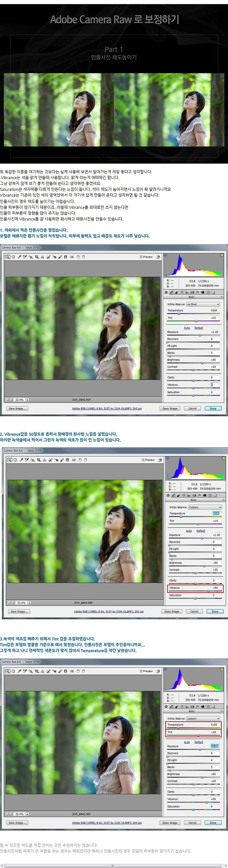Open 22.4% zoom level dropdown in third window

pos(28,814)
